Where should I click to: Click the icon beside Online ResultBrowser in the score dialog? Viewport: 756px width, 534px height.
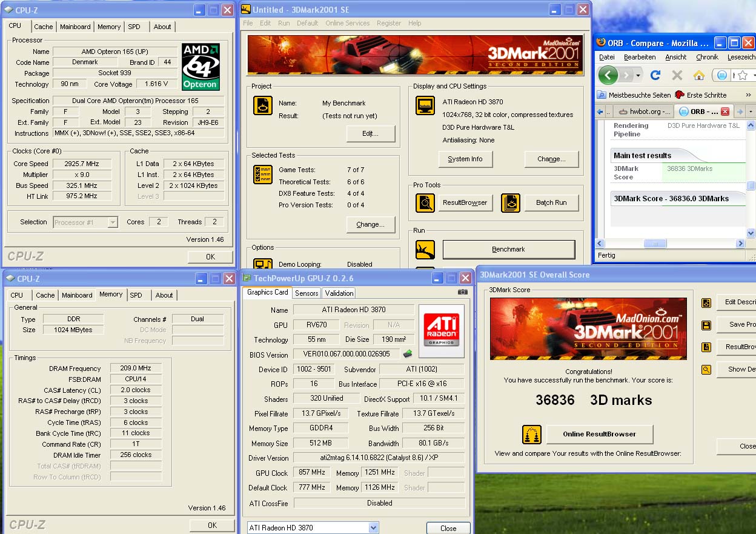(x=532, y=435)
